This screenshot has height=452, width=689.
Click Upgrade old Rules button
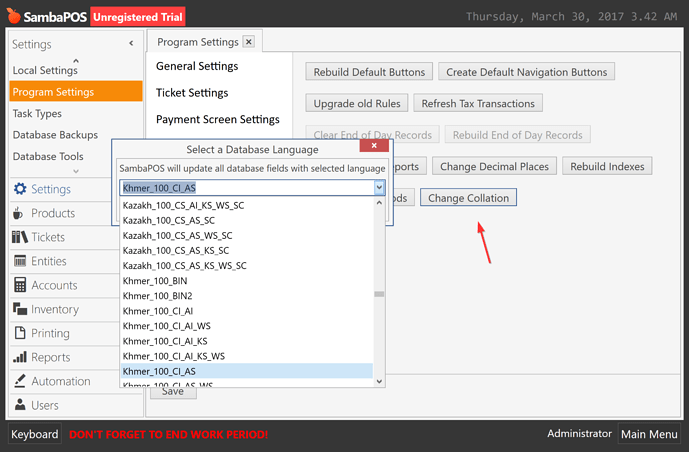point(357,103)
